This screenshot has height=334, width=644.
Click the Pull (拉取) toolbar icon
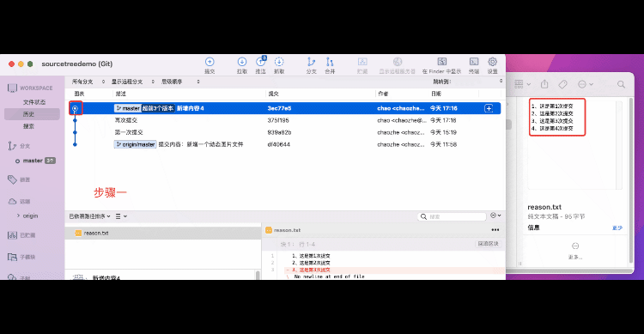(x=242, y=65)
